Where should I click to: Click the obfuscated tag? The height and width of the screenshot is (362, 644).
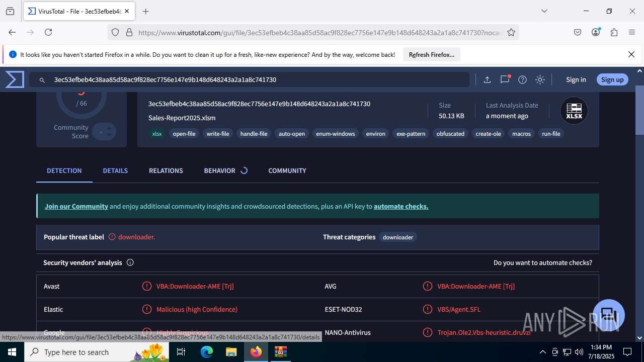(x=450, y=134)
